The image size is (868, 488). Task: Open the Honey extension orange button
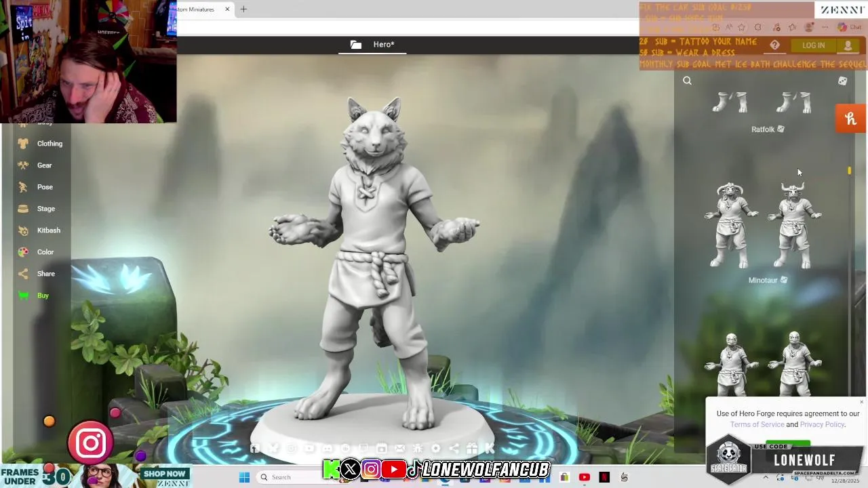[x=851, y=119]
